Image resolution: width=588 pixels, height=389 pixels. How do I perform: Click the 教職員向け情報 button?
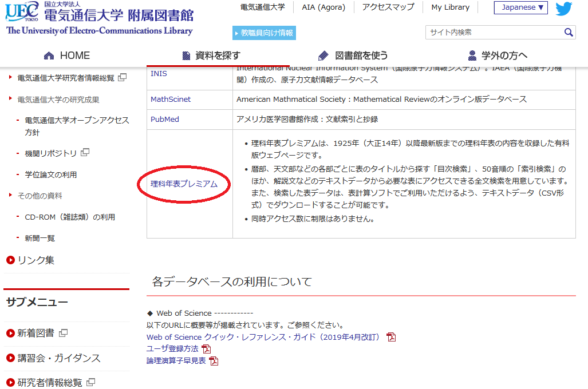[264, 33]
